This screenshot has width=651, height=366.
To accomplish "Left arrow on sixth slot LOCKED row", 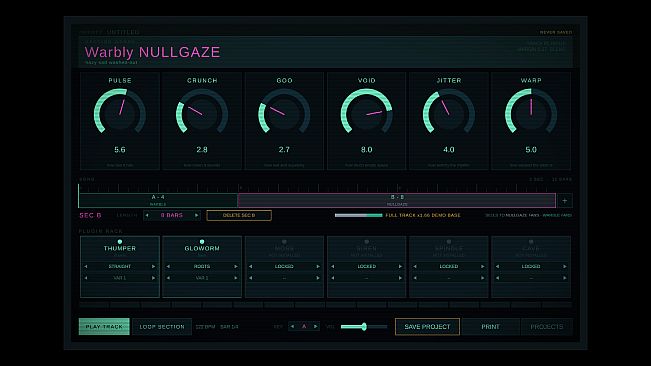I will 497,266.
